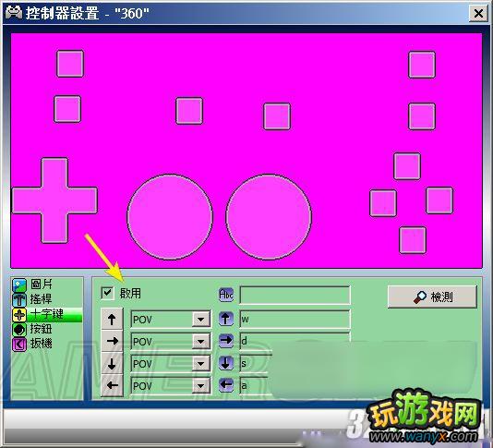This screenshot has width=493, height=448.
Task: Open the 按鈕 (buttons) section in sidebar
Action: click(x=31, y=329)
